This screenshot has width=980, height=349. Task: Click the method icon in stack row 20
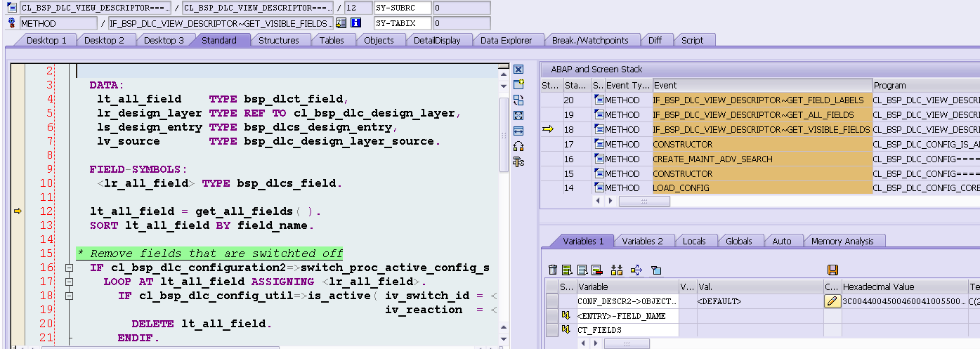599,100
